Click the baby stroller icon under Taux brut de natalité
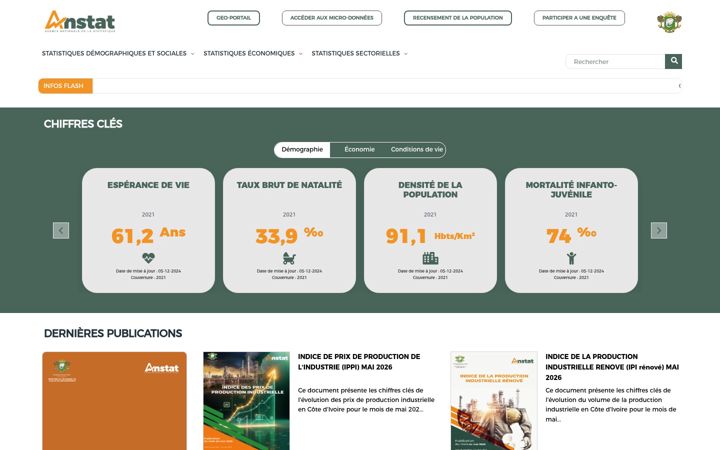The image size is (720, 450). pos(289,258)
